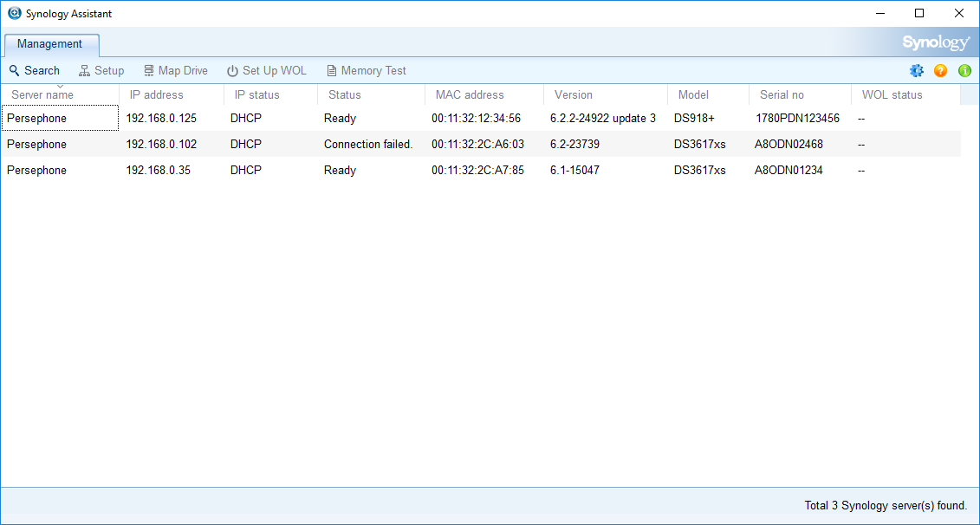Click version 6.2-23739
This screenshot has width=980, height=525.
(x=575, y=145)
